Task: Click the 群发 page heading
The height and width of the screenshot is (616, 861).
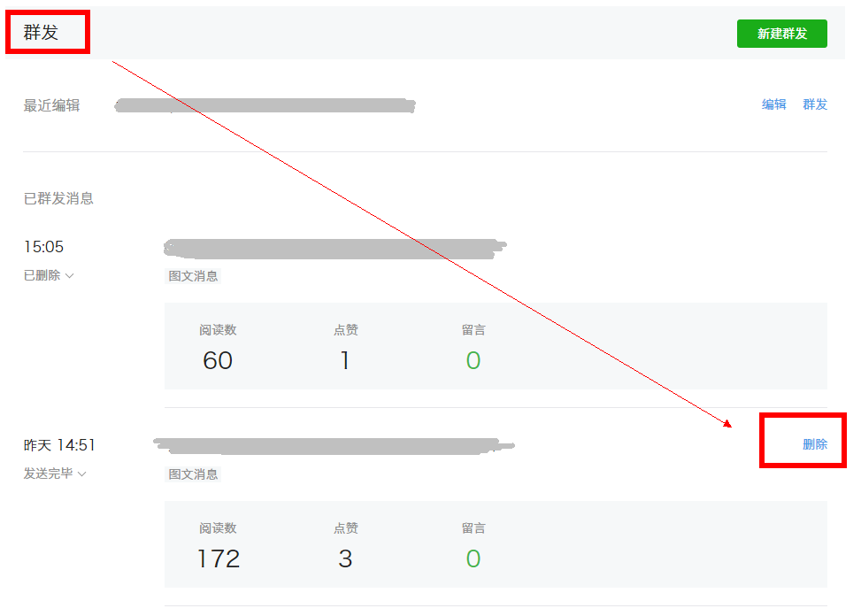Action: coord(41,33)
